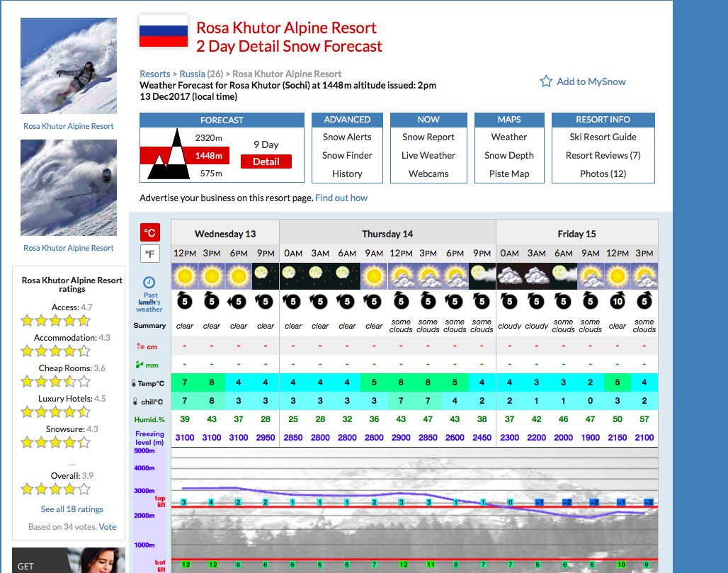Click the cloudy icon for Friday 0AM

pos(509,276)
